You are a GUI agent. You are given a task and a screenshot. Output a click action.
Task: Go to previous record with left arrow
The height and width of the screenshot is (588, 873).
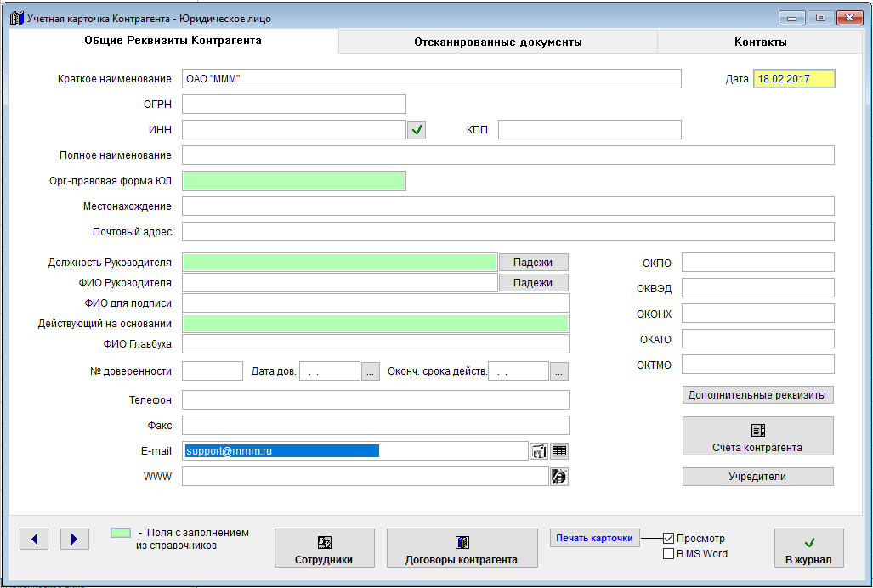[33, 539]
